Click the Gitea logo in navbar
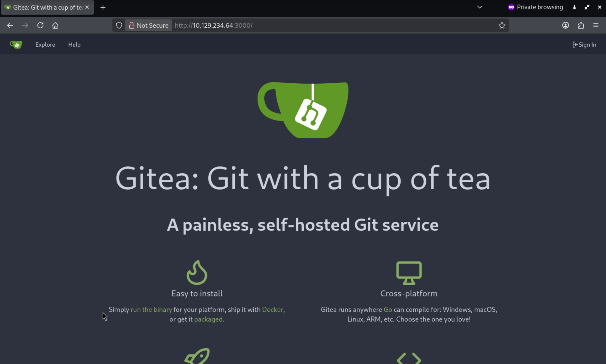Image resolution: width=606 pixels, height=364 pixels. click(x=16, y=45)
